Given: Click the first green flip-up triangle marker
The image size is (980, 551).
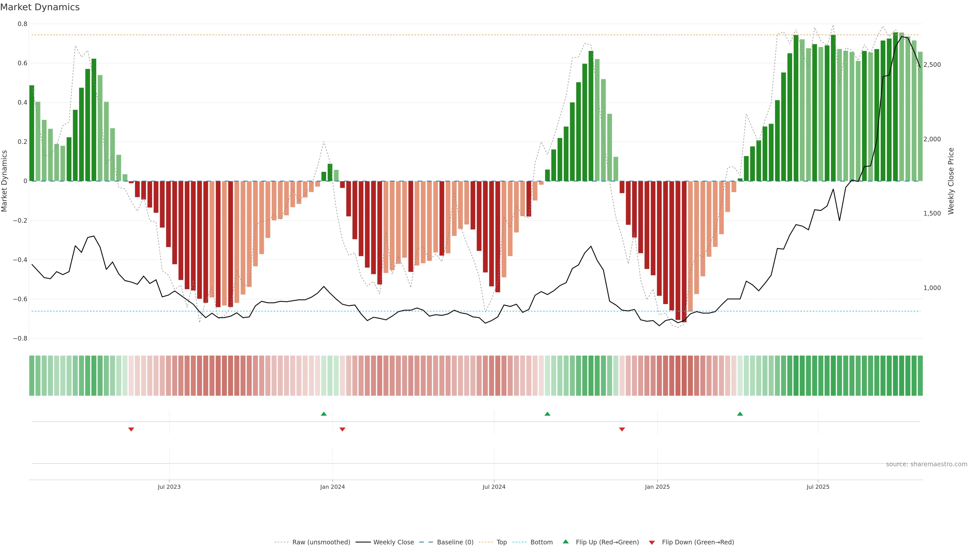Looking at the screenshot, I should pos(323,414).
